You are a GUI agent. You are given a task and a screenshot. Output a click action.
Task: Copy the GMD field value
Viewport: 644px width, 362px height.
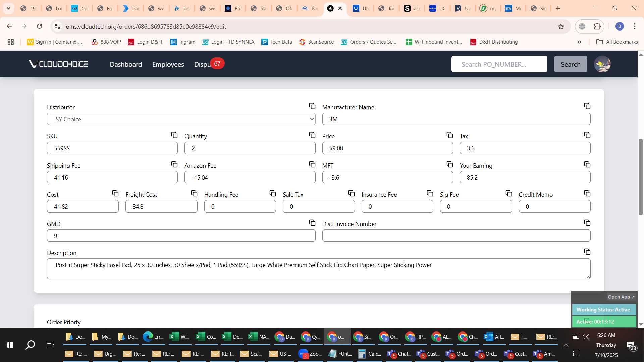coord(312,223)
